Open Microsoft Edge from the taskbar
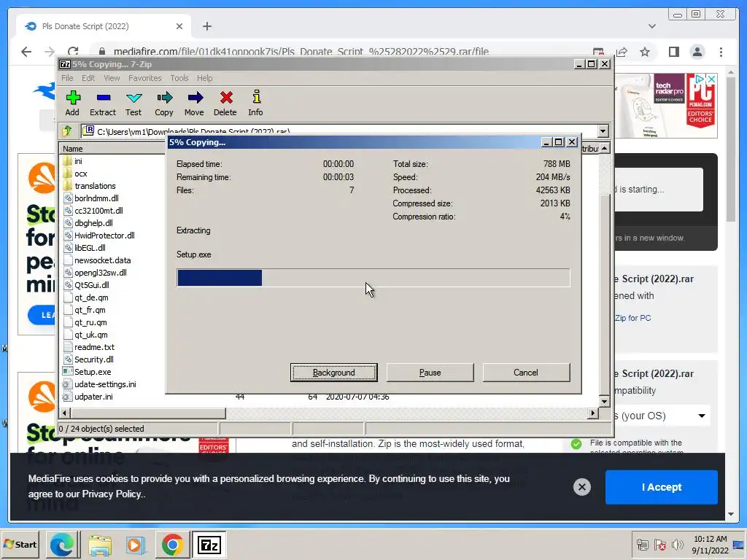The image size is (747, 560). coord(62,545)
